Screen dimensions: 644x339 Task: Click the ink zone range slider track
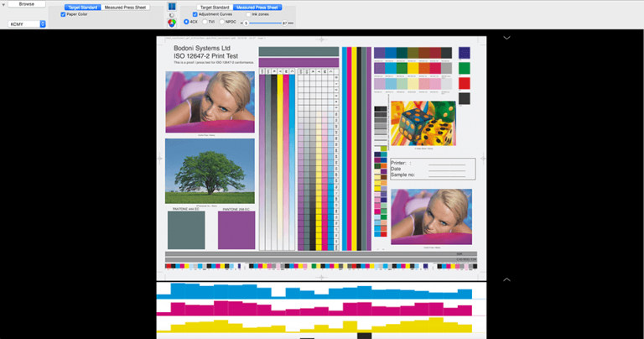click(x=265, y=23)
